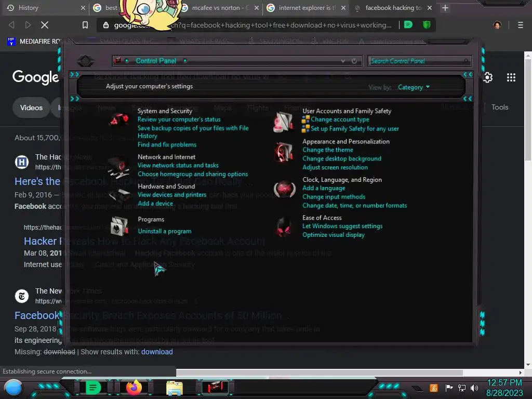Open a new browser tab

tap(445, 8)
